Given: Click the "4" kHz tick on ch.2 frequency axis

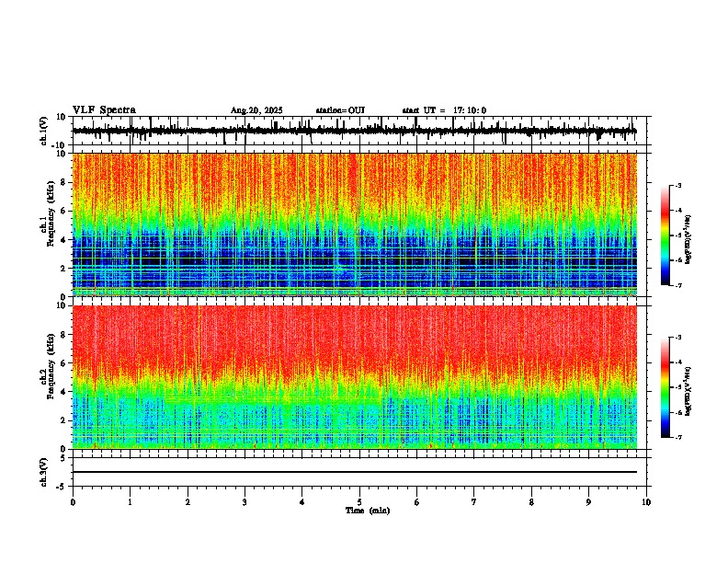Looking at the screenshot, I should [64, 392].
